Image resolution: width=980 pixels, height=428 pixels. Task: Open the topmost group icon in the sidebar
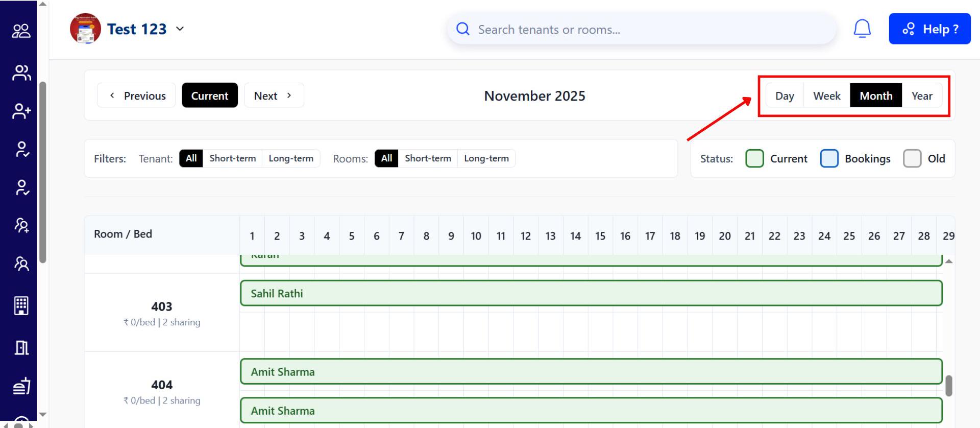(21, 31)
